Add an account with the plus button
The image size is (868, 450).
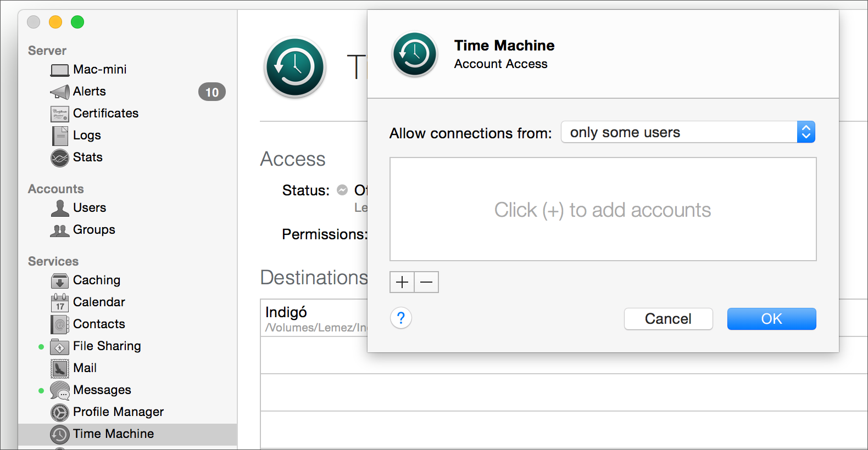pos(402,282)
